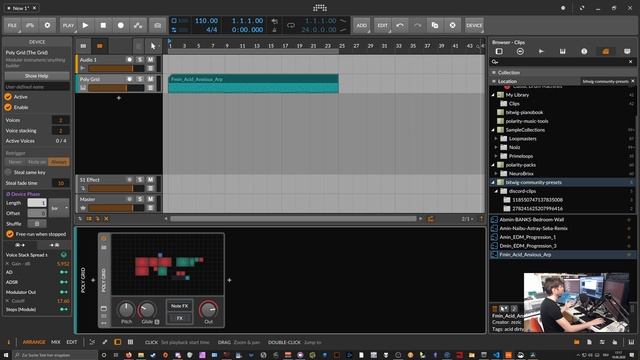The width and height of the screenshot is (640, 360).
Task: Click the Undo arrow icon
Action: 400,25
